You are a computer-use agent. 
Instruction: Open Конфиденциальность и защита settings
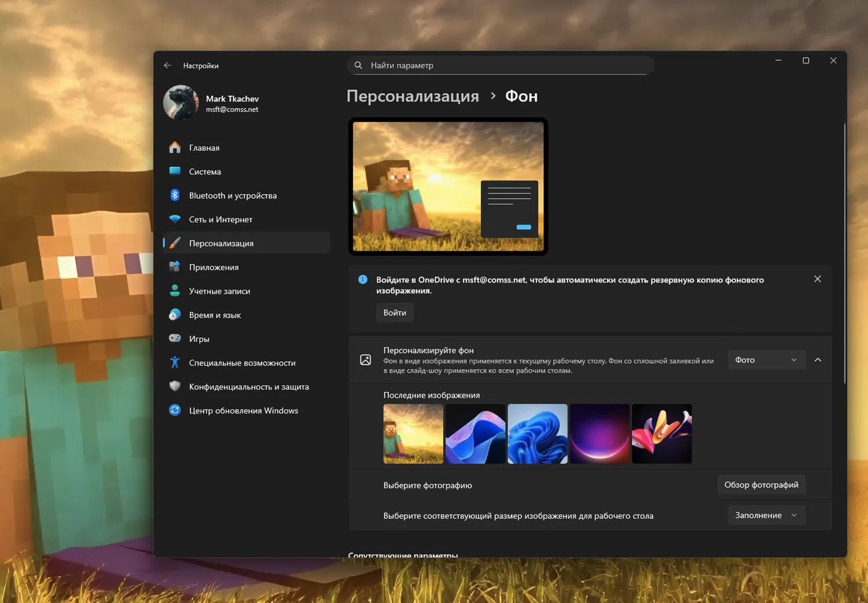247,387
